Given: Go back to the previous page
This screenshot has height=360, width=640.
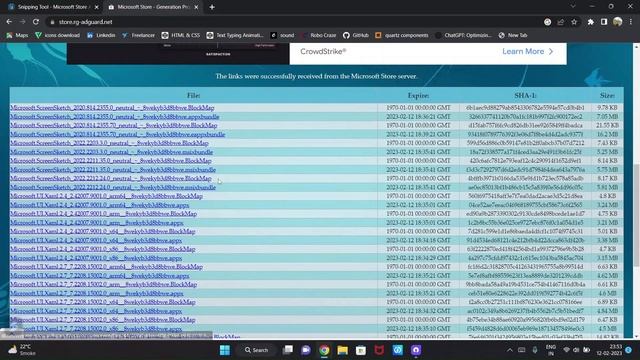Looking at the screenshot, I should pyautogui.click(x=9, y=22).
